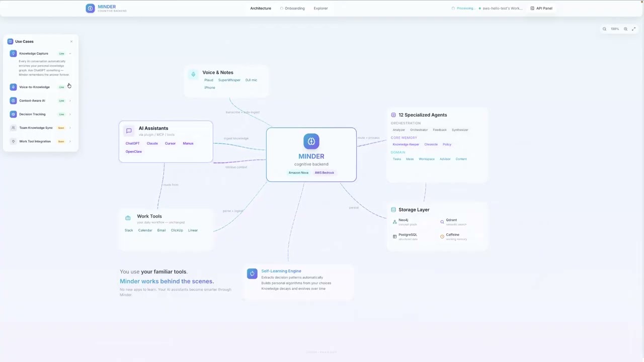The height and width of the screenshot is (362, 644).
Task: Click the Manus tag in AI Assistants
Action: 188,143
